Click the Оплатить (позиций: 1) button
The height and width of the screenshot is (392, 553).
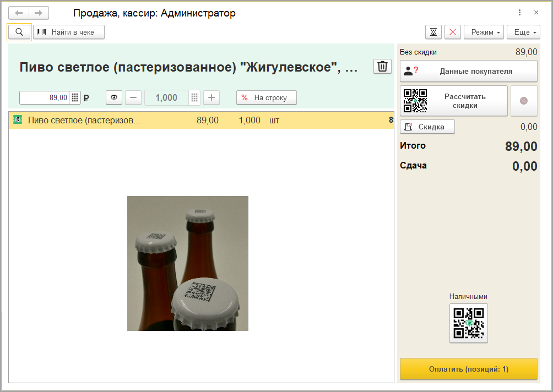coord(468,369)
